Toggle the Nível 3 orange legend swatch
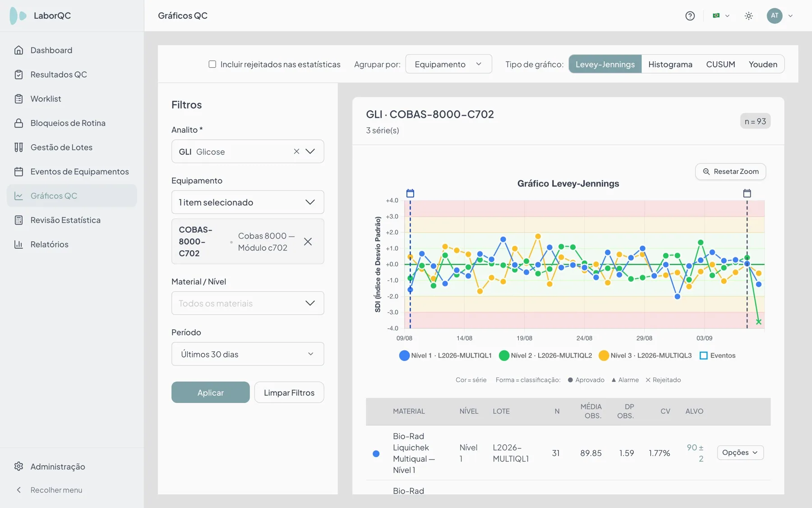812x508 pixels. point(604,355)
